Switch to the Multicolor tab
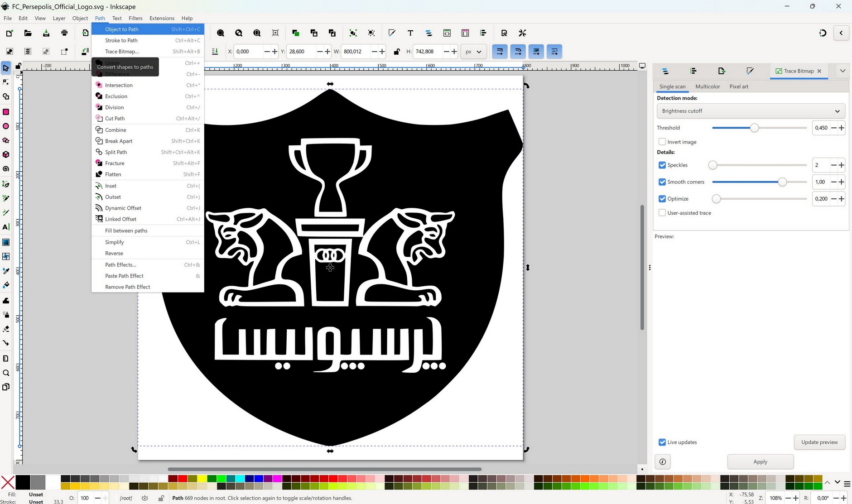Image resolution: width=852 pixels, height=504 pixels. (x=708, y=86)
